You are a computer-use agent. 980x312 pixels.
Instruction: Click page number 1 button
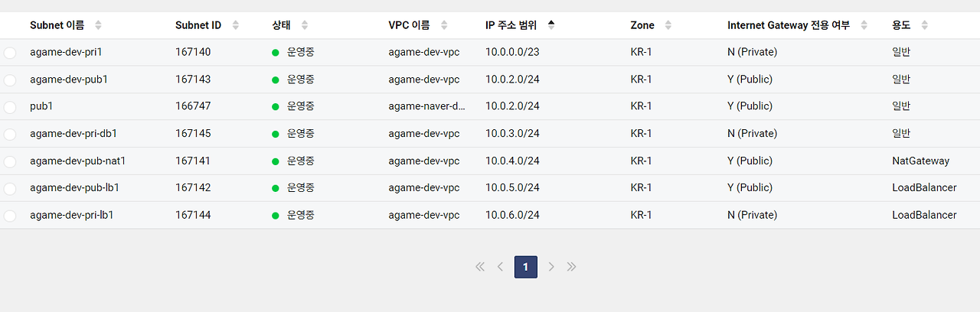click(x=526, y=267)
